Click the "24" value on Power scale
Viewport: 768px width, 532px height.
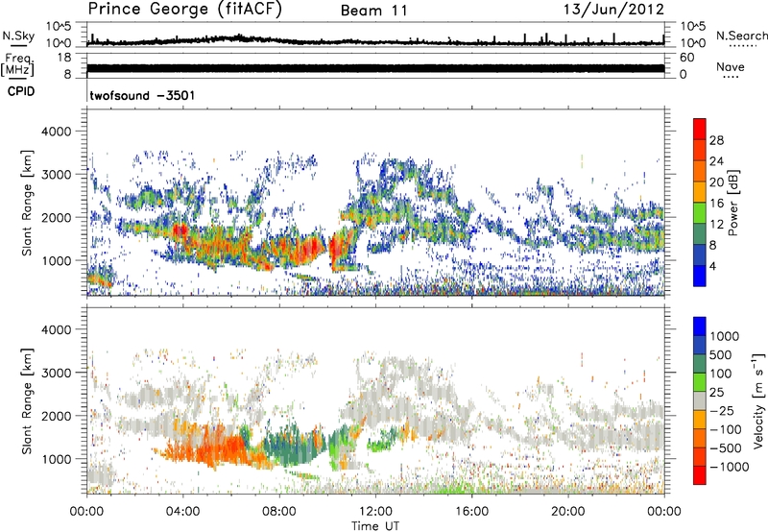coord(716,161)
